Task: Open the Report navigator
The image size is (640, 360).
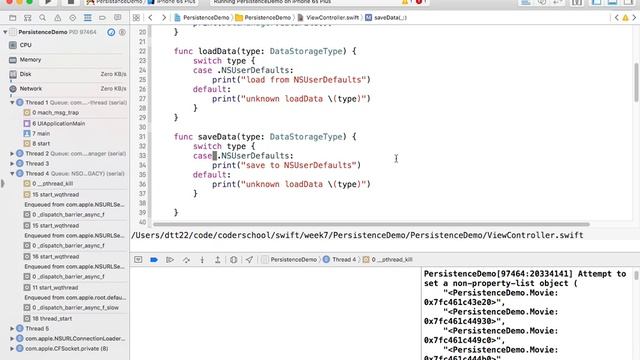Action: [118, 18]
